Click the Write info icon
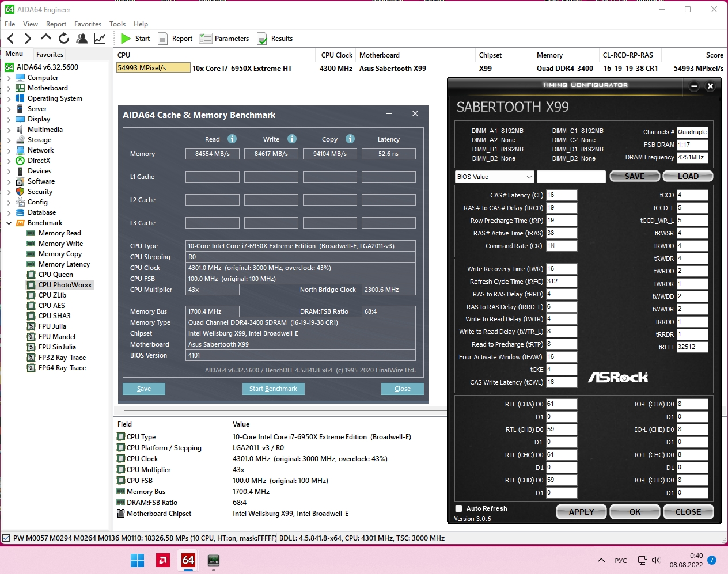 point(292,139)
